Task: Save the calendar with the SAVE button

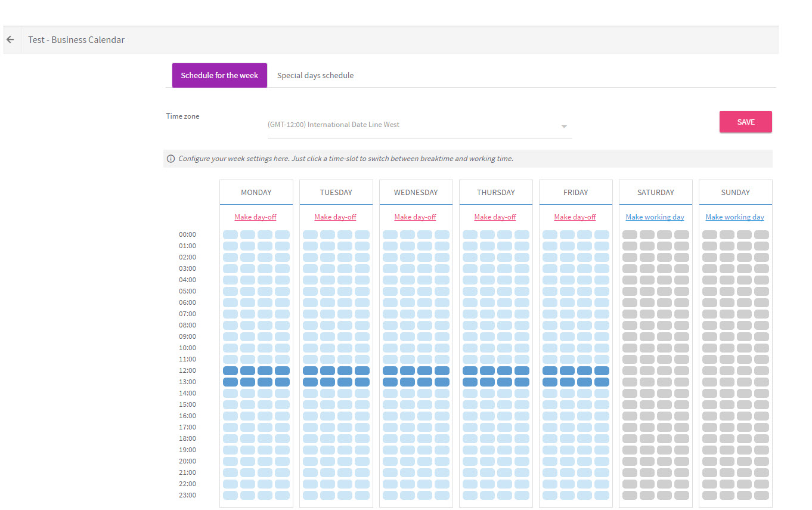Action: (746, 122)
